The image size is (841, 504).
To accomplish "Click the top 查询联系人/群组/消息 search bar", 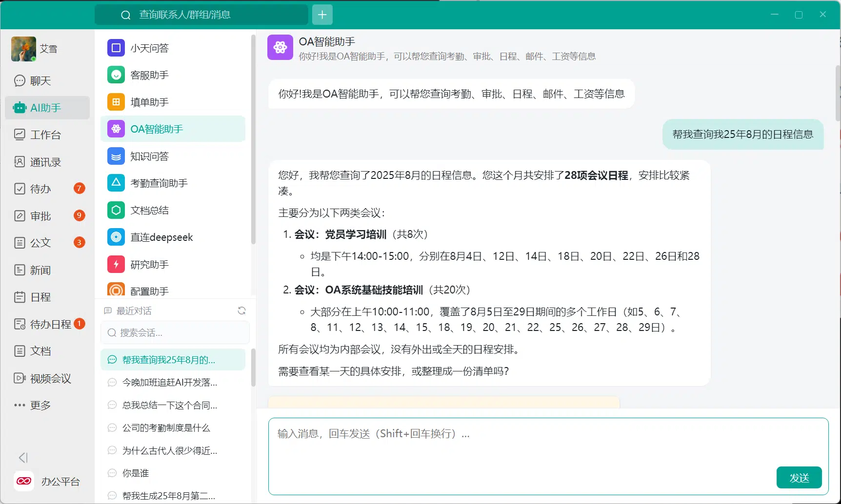I will [x=201, y=15].
